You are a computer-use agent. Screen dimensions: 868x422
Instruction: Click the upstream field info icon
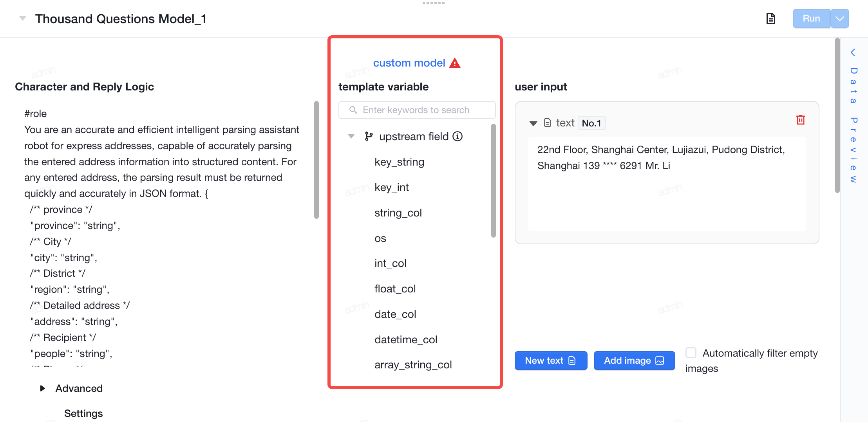click(x=458, y=136)
